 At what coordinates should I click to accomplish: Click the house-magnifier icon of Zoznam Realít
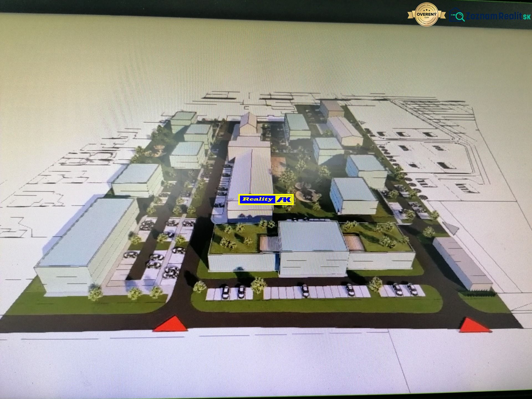click(x=457, y=15)
